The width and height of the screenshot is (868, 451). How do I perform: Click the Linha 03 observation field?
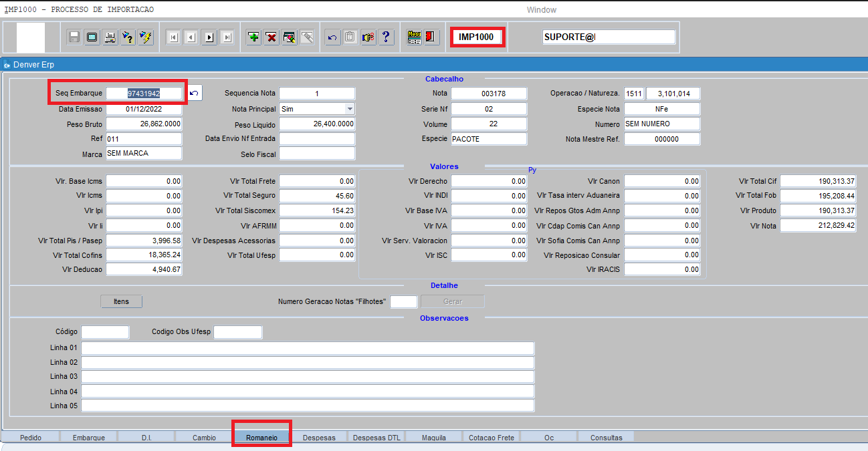308,377
